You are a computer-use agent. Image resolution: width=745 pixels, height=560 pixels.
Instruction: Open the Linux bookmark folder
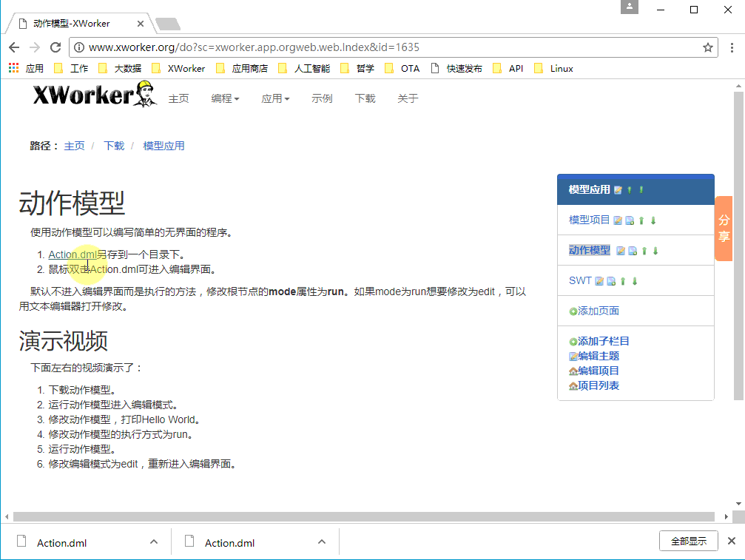(553, 68)
